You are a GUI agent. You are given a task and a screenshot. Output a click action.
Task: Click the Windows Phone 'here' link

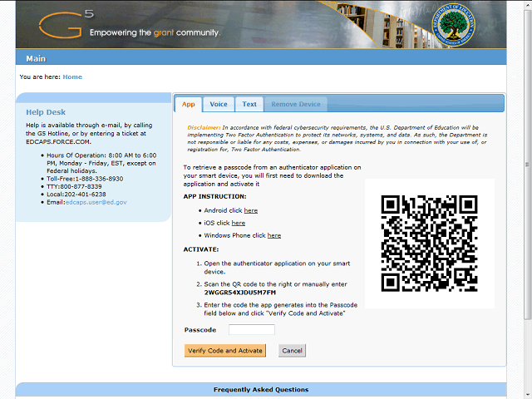(274, 236)
